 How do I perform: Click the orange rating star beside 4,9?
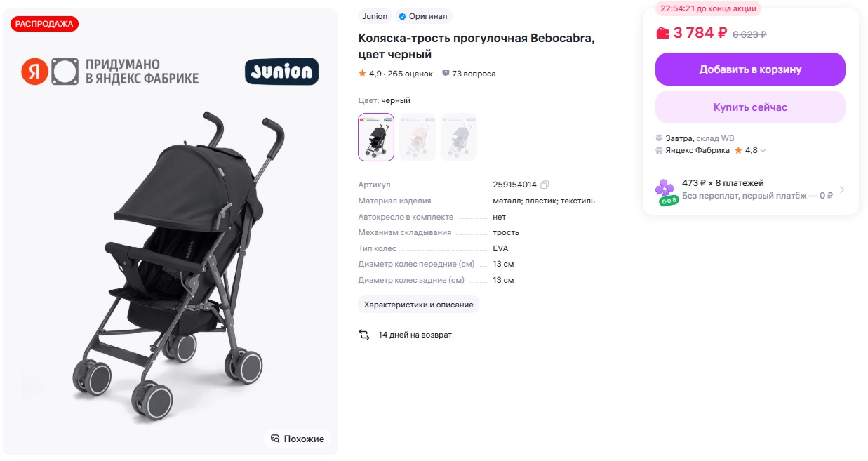pos(362,74)
